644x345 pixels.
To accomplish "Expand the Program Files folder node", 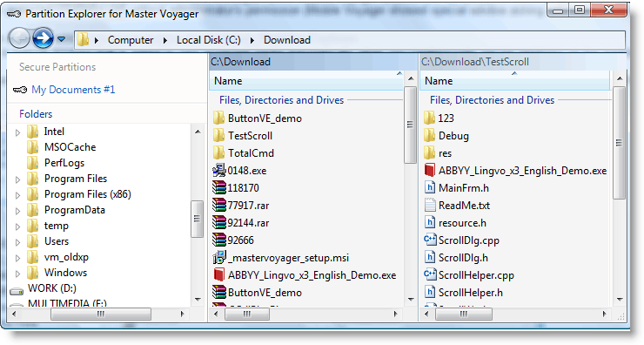I will (x=17, y=179).
